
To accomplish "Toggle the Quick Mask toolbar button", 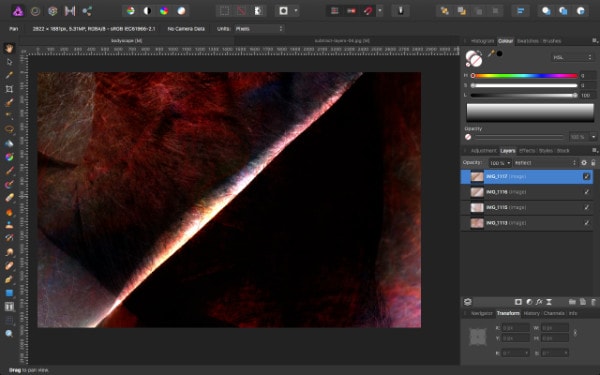I will tap(284, 11).
